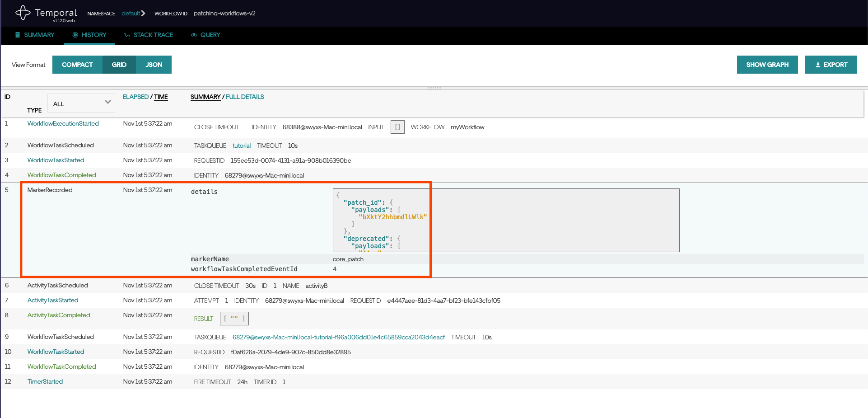Image resolution: width=868 pixels, height=418 pixels.
Task: Expand the WorkflowTaskStarted event row 10
Action: [56, 352]
